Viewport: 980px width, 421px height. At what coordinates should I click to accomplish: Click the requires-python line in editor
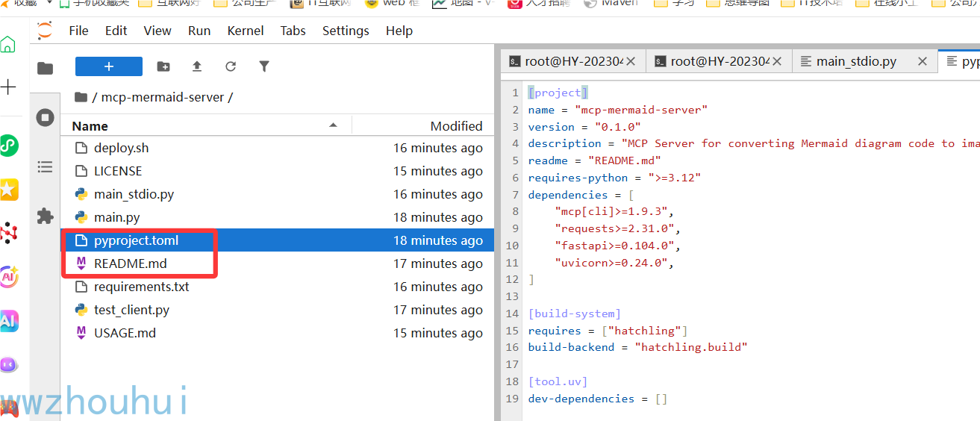click(614, 178)
